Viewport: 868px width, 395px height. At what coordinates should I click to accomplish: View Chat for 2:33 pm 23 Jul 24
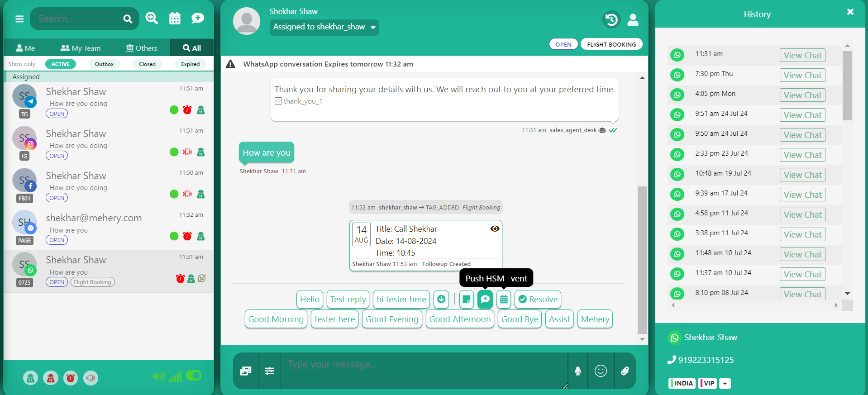tap(802, 155)
